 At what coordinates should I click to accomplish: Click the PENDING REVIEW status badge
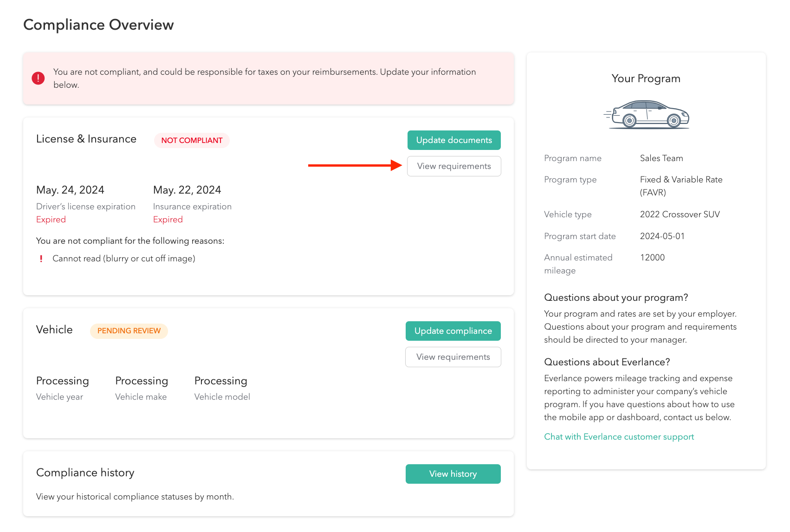[129, 331]
